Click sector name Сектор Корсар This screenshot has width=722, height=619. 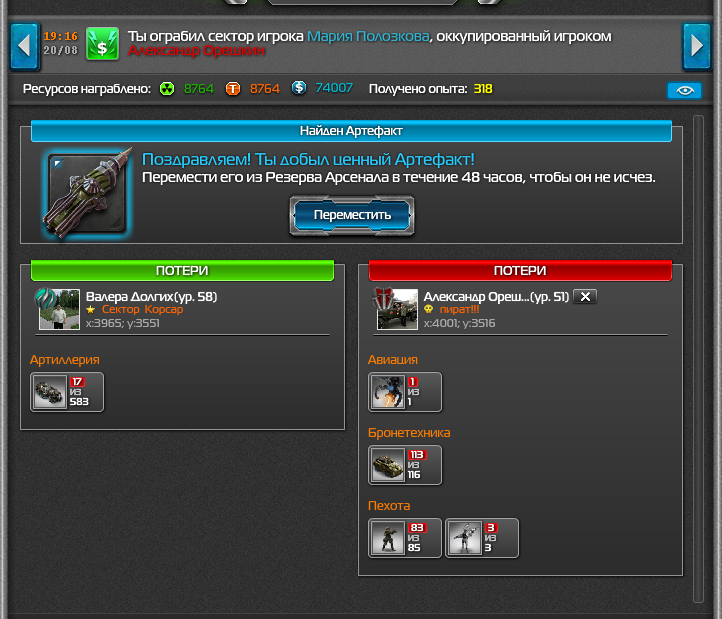[142, 310]
